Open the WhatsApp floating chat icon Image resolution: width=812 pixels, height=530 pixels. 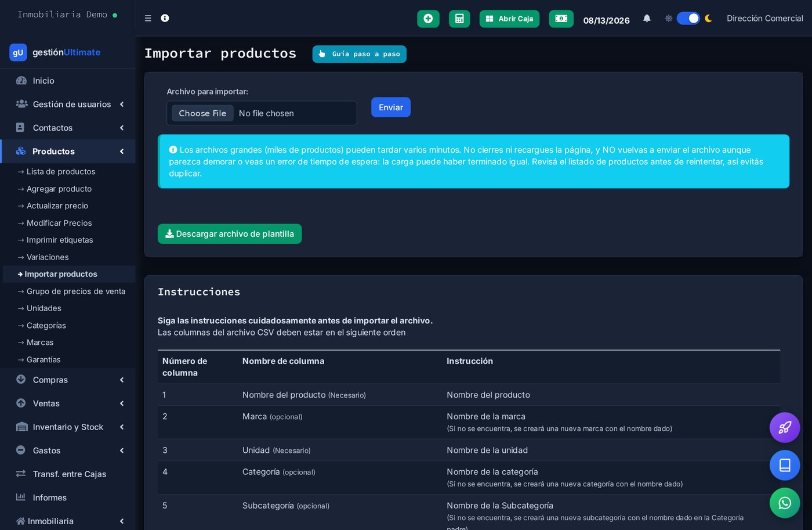(785, 503)
